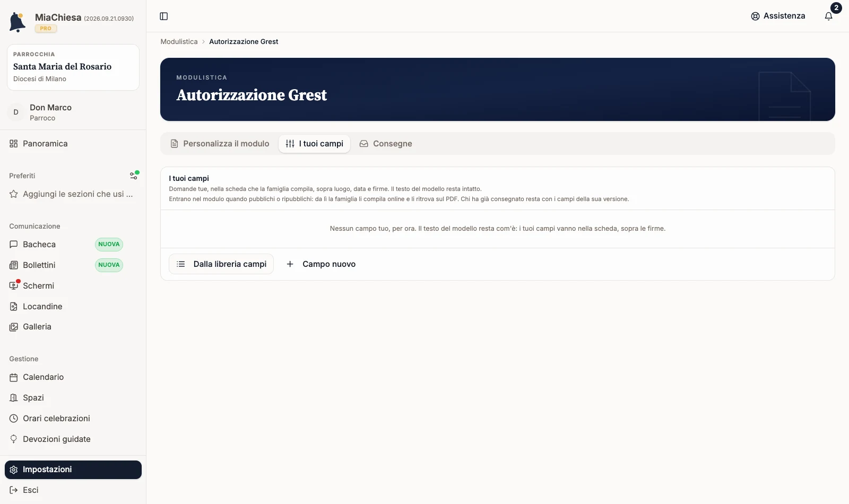
Task: Log out with Esci
Action: (x=73, y=490)
